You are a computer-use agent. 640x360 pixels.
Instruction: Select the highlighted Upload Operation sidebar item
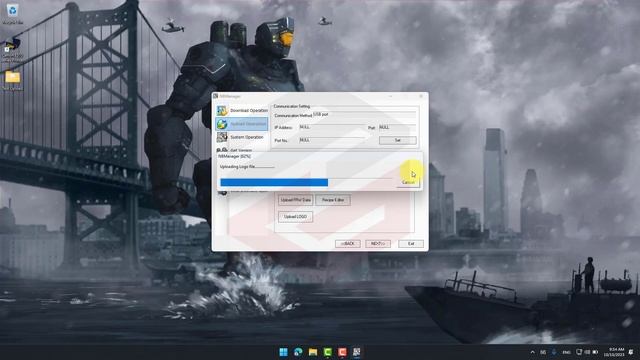pos(242,124)
